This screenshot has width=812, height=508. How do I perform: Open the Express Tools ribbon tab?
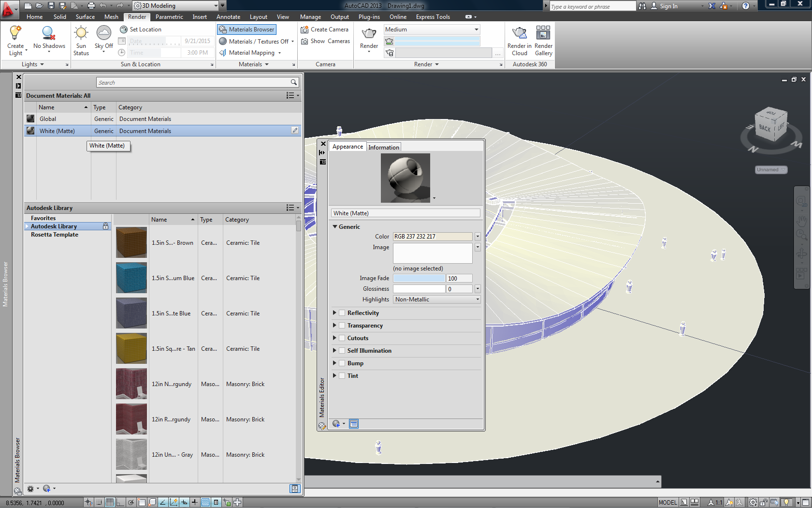click(433, 16)
